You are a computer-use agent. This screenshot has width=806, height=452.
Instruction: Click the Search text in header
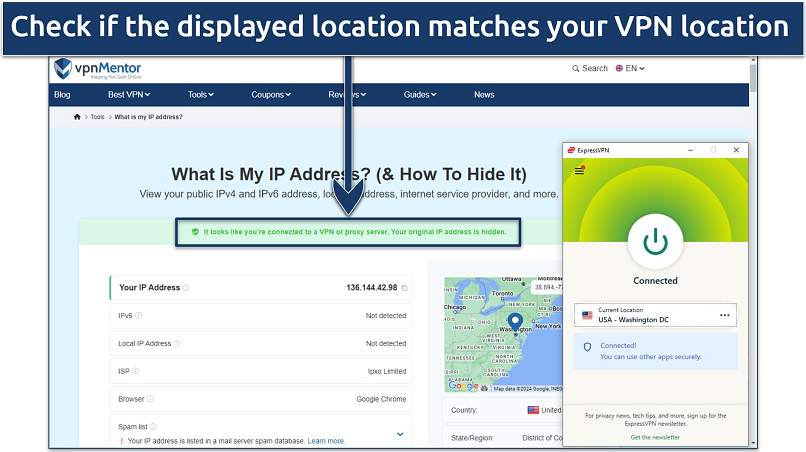pos(595,68)
